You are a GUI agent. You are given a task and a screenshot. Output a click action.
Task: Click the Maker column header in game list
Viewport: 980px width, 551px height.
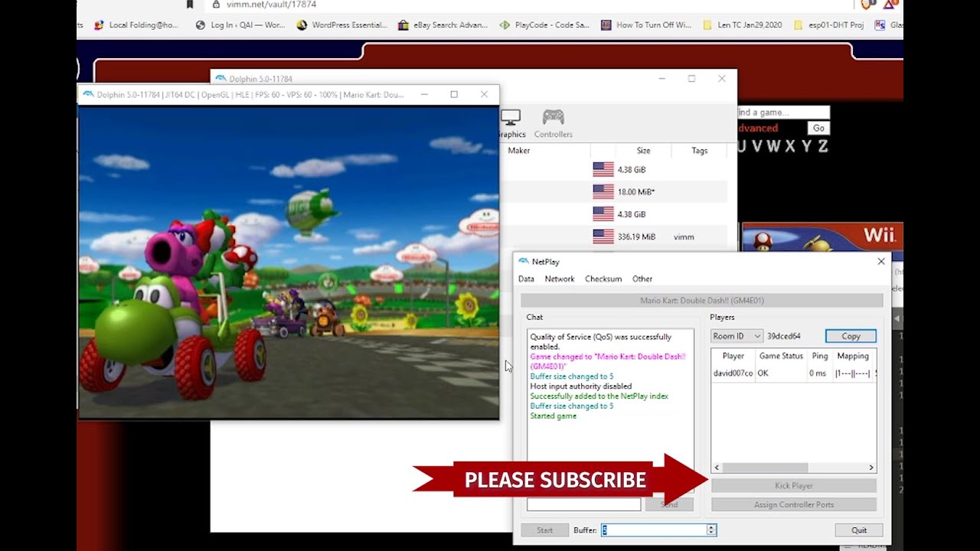[x=518, y=151]
